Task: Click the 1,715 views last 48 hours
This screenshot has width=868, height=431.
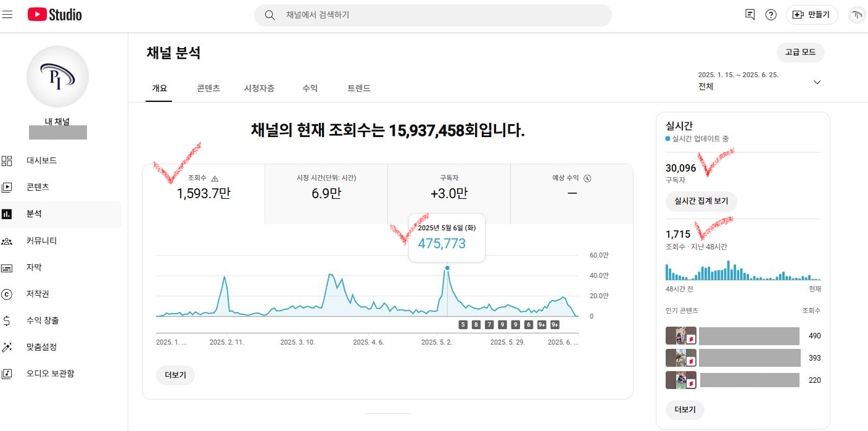Action: click(x=678, y=235)
